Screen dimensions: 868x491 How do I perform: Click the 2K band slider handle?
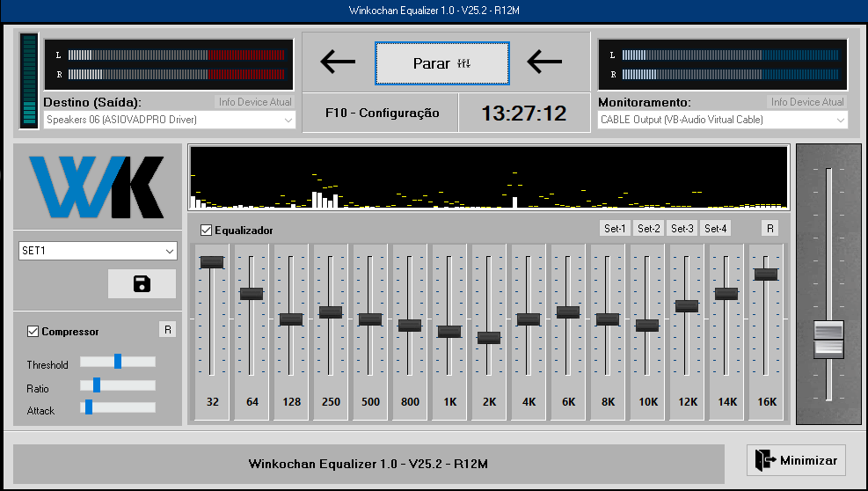click(x=489, y=337)
